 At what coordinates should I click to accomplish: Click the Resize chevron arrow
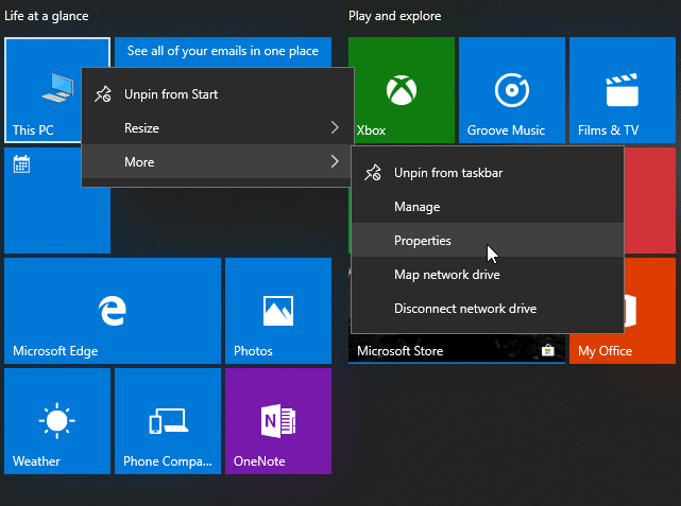334,128
